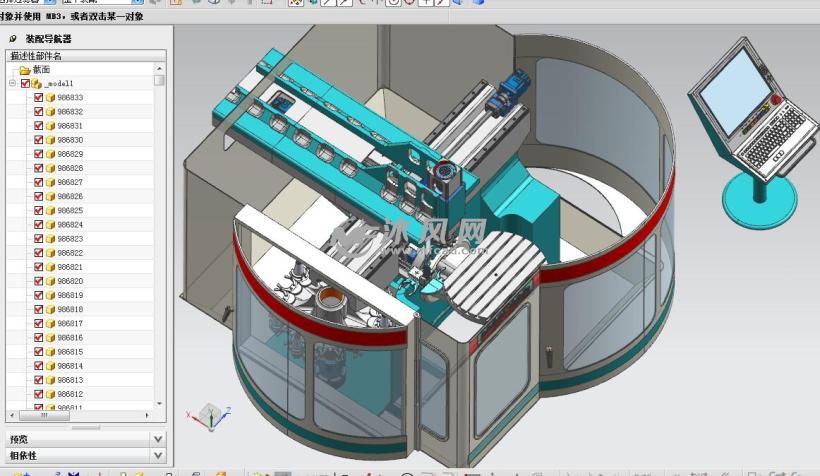Click the tree's vertical scroll down arrow

[x=159, y=404]
